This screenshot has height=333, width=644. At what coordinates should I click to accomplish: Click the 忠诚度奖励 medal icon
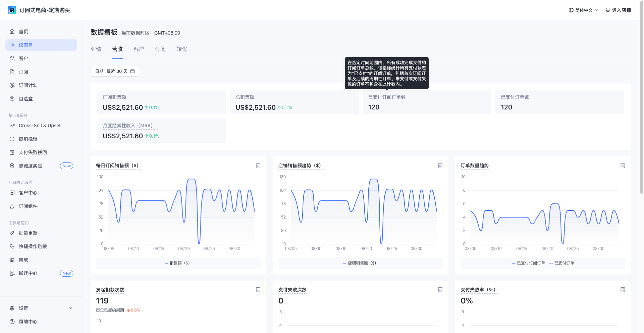[x=12, y=166]
